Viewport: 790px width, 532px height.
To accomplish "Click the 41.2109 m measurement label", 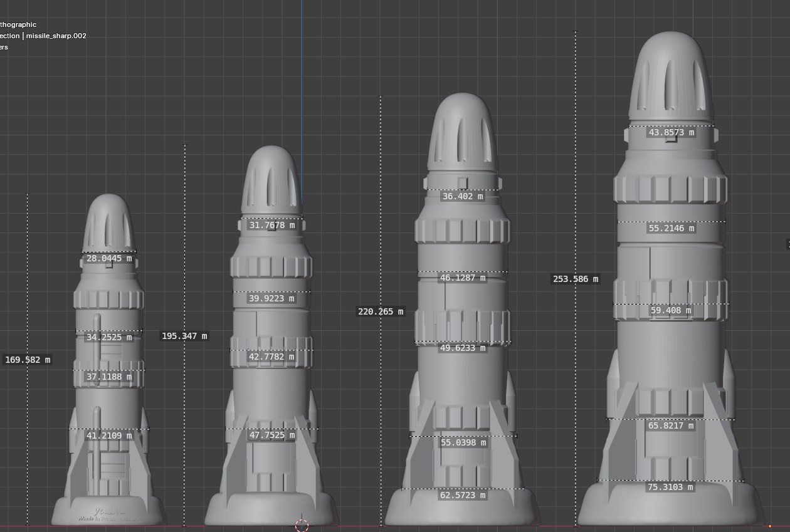I will coord(109,436).
